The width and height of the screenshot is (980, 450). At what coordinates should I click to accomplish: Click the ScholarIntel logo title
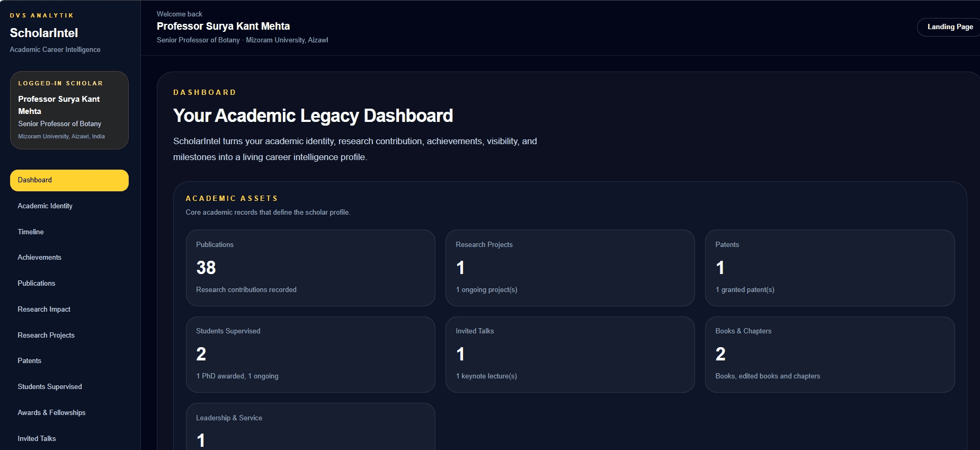coord(44,33)
